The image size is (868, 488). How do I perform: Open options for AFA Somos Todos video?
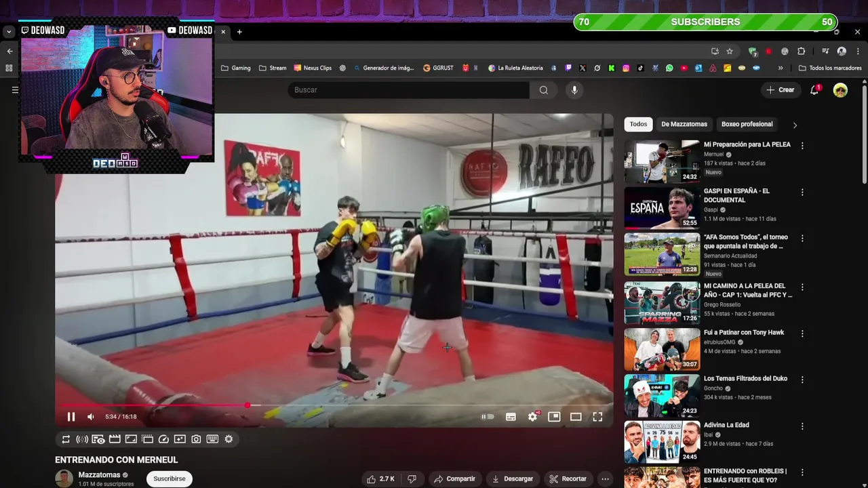802,239
